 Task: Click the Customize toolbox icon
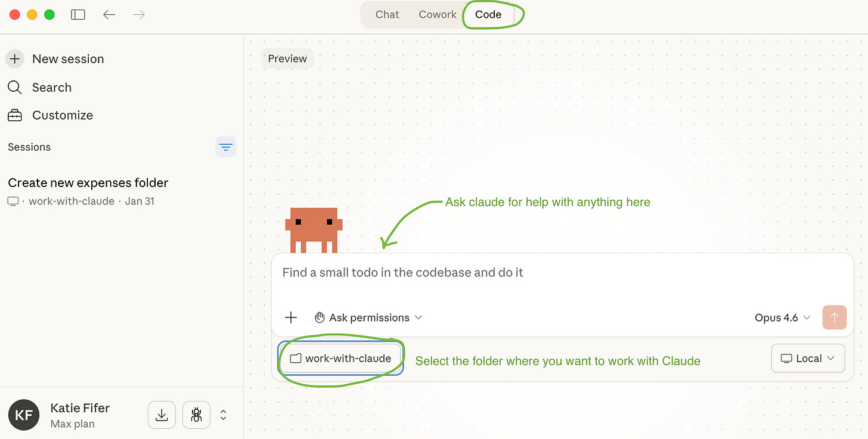14,116
